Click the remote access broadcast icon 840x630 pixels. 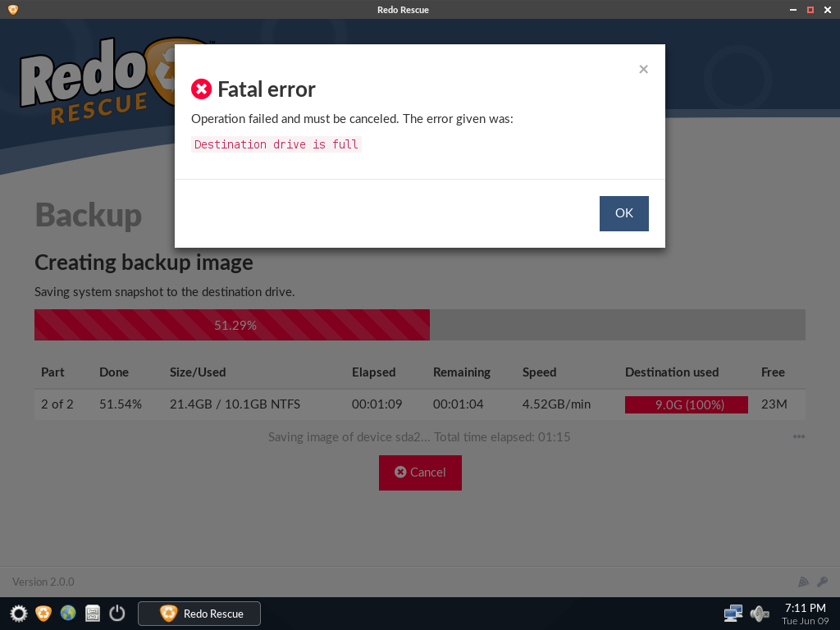tap(803, 582)
